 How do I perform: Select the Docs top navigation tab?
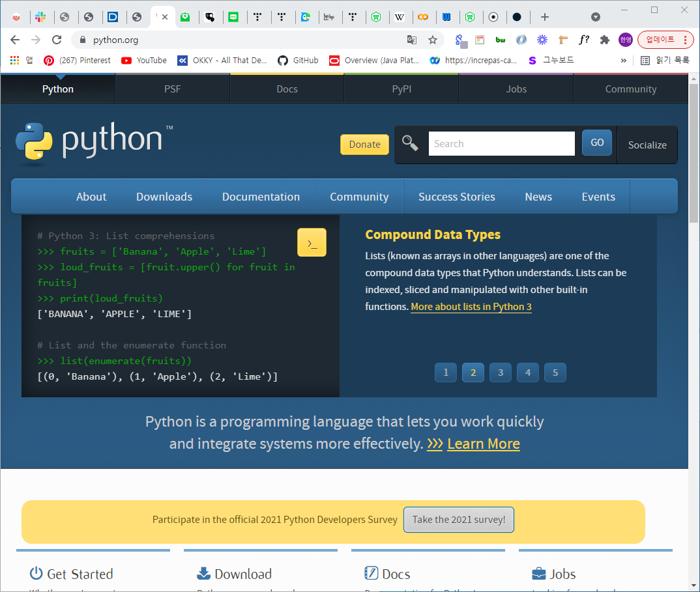coord(287,89)
